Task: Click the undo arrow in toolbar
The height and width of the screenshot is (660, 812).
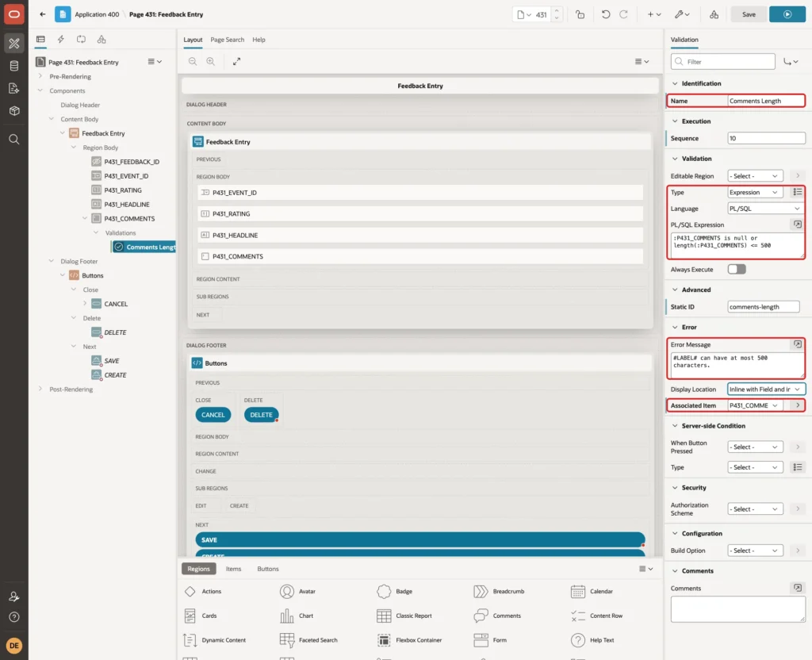Action: point(605,14)
